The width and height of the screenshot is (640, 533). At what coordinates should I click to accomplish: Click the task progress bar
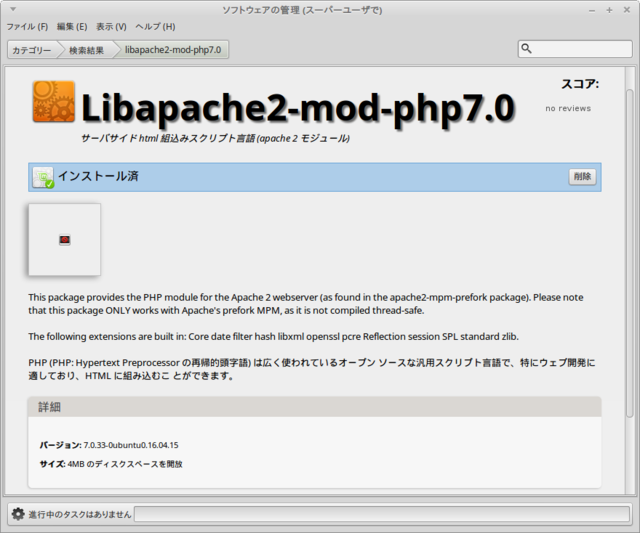(382, 514)
